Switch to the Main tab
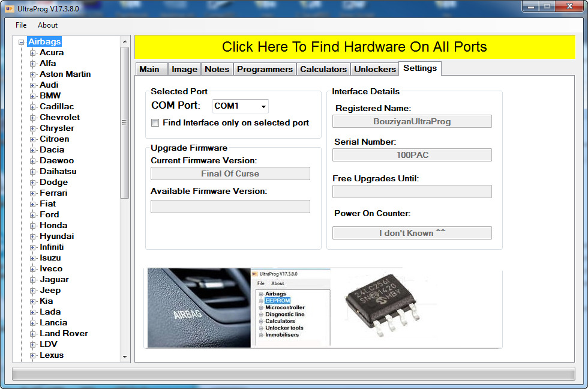This screenshot has width=588, height=389. tap(151, 70)
